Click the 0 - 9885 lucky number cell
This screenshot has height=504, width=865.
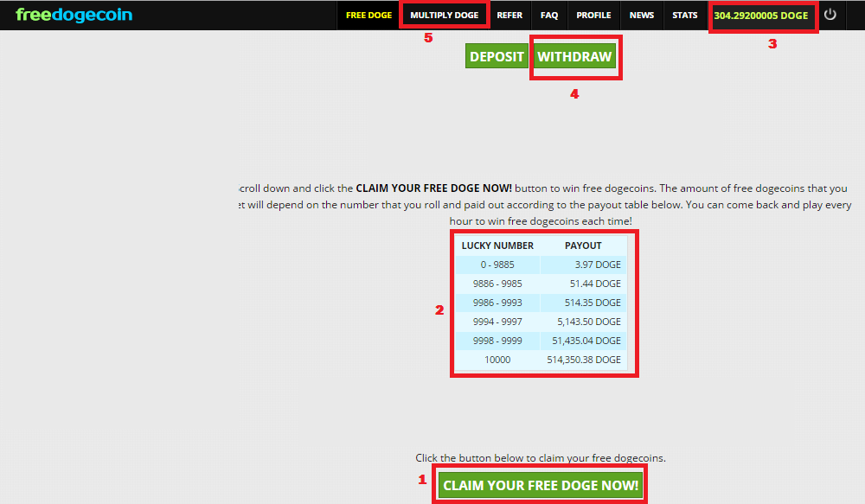coord(497,265)
